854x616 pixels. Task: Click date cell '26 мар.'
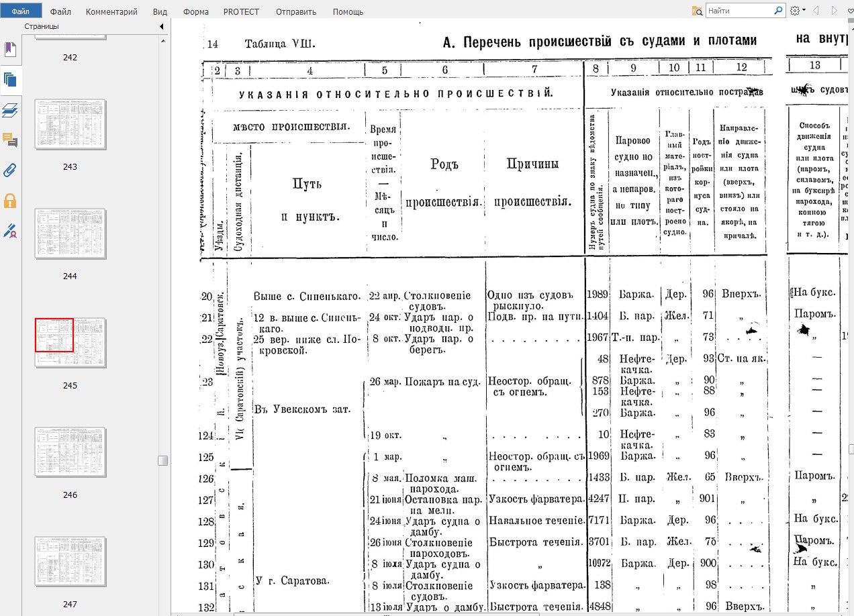(x=385, y=382)
